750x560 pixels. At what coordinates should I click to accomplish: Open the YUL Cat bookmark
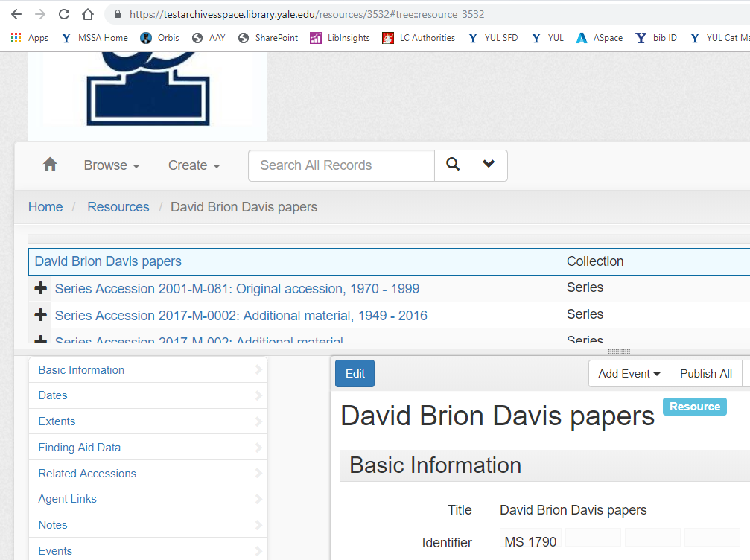(719, 38)
